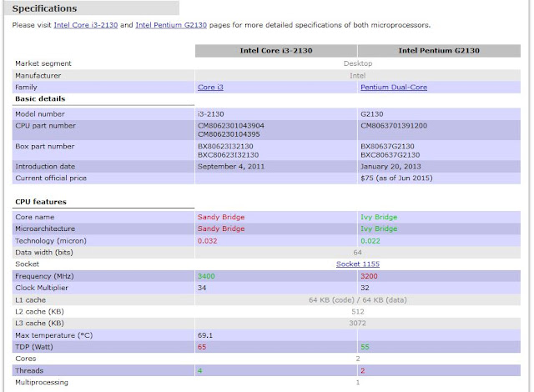Select the Intel Core i3-2130 column header

[x=276, y=51]
